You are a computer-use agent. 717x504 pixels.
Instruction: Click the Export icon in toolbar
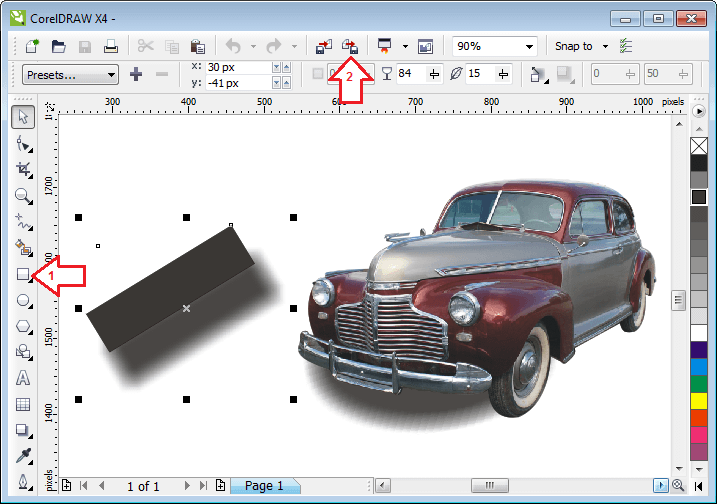pyautogui.click(x=349, y=46)
